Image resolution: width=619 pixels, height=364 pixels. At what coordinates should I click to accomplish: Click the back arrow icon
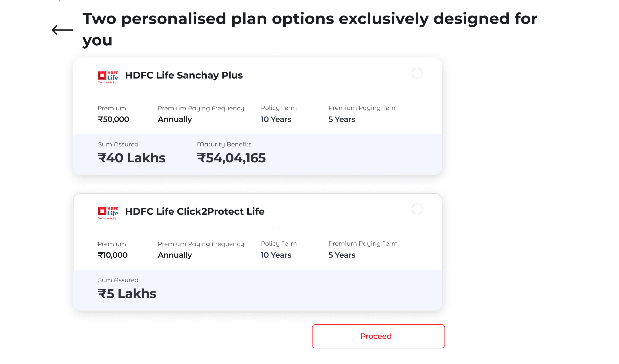click(x=62, y=30)
